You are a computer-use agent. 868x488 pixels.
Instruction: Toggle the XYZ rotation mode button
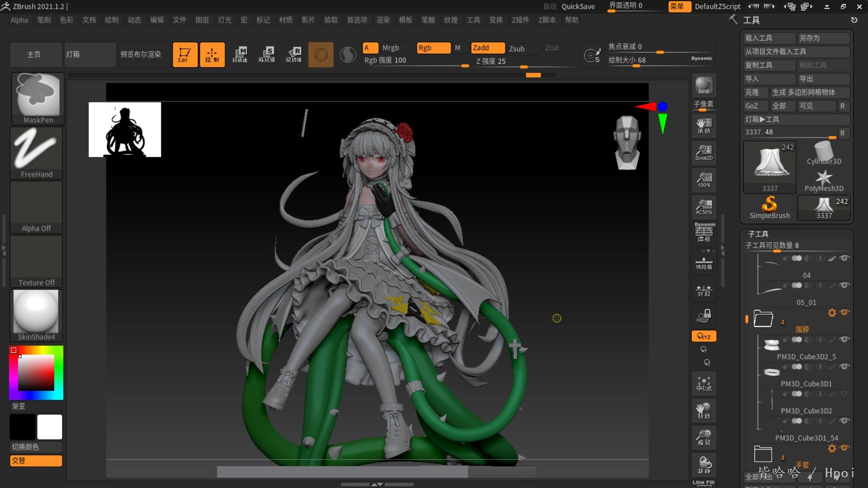click(703, 336)
